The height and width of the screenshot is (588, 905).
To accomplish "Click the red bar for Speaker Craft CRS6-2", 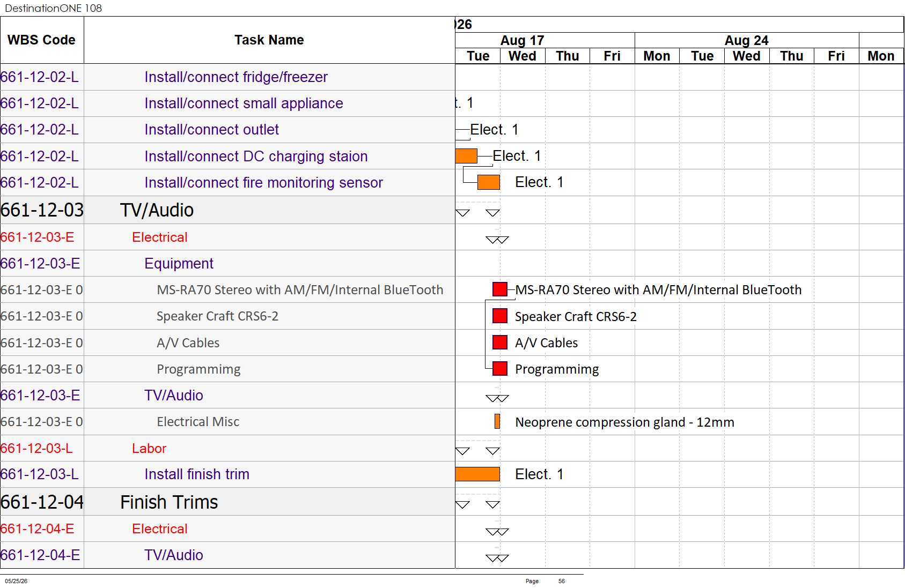I will click(x=500, y=316).
